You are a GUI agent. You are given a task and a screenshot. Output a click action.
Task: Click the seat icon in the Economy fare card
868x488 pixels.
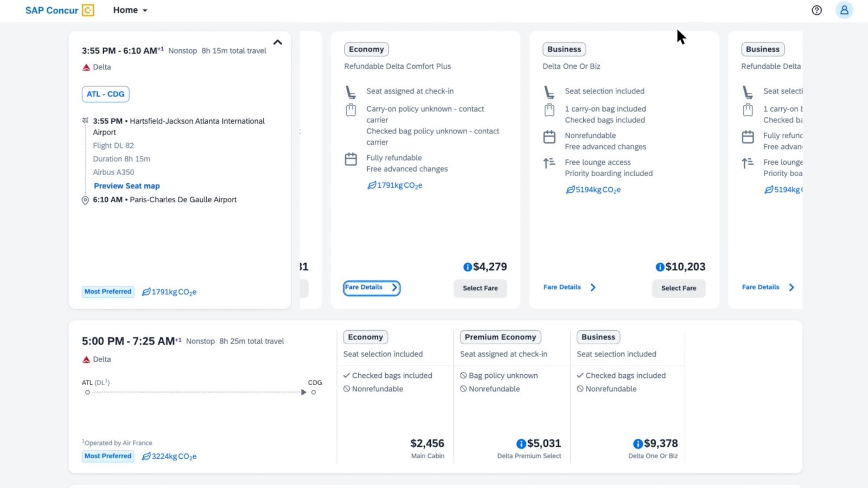[x=352, y=91]
